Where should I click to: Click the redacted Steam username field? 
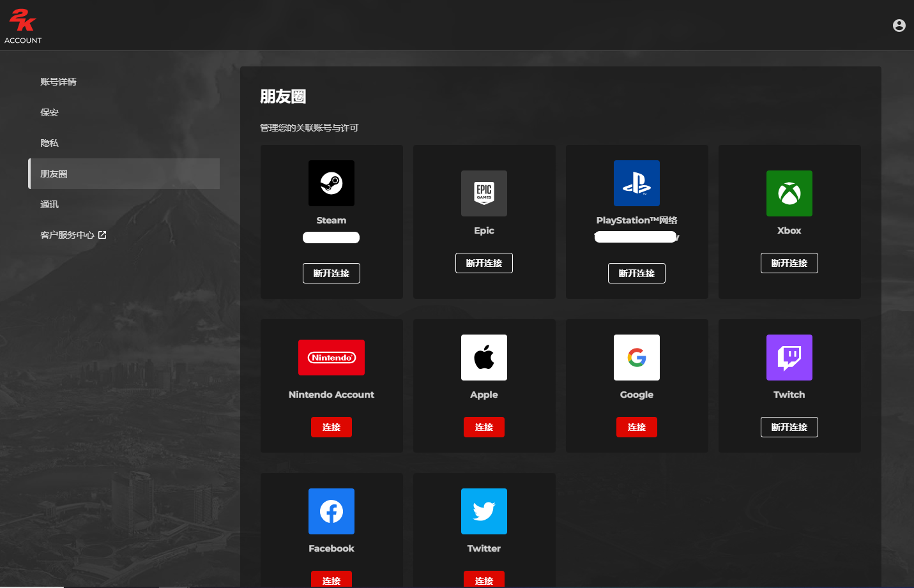331,237
